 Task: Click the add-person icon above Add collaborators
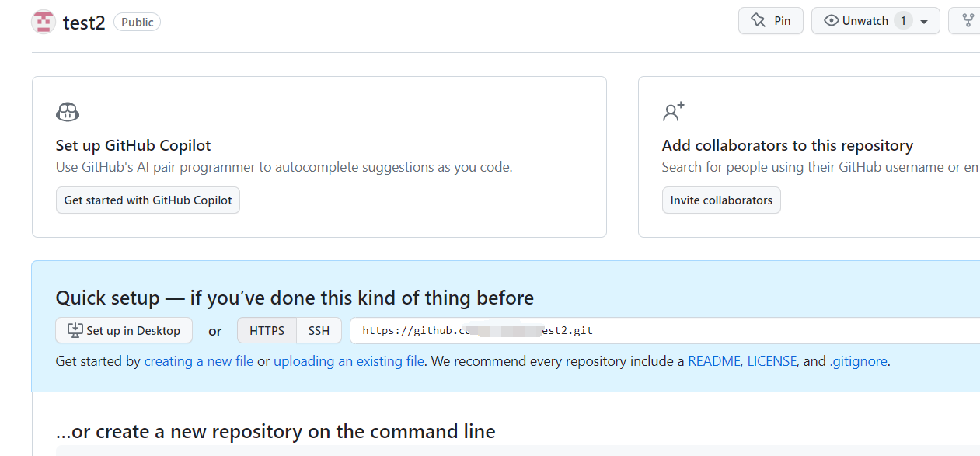click(673, 112)
